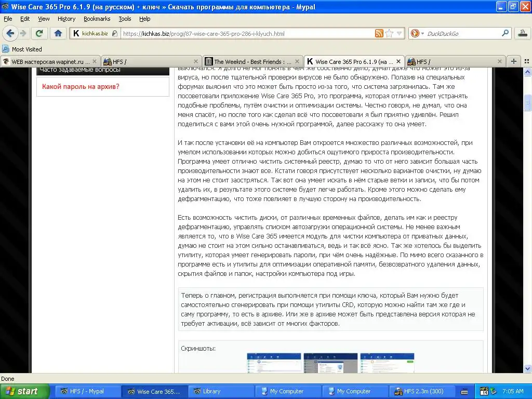Screen dimensions: 532x399
Task: Click the third screenshot thumbnail
Action: click(387, 363)
